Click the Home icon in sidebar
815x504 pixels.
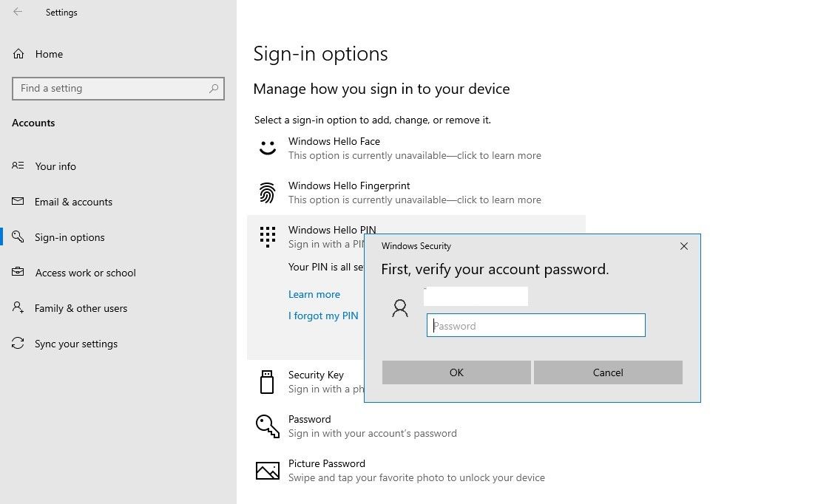[18, 54]
